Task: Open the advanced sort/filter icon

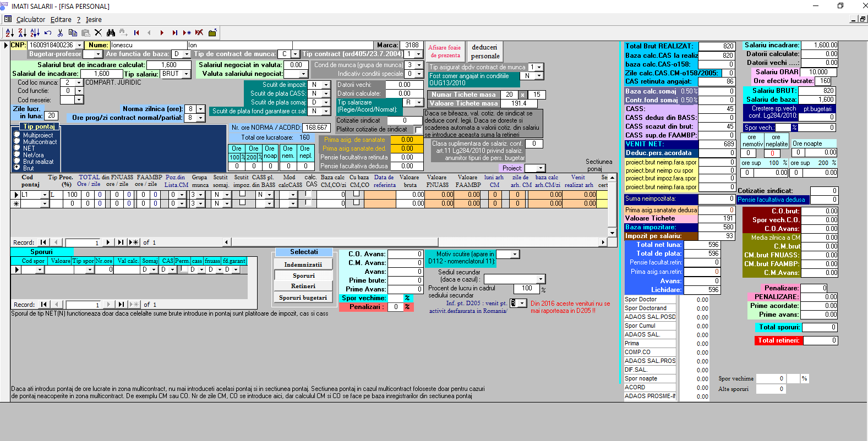Action: [35, 32]
